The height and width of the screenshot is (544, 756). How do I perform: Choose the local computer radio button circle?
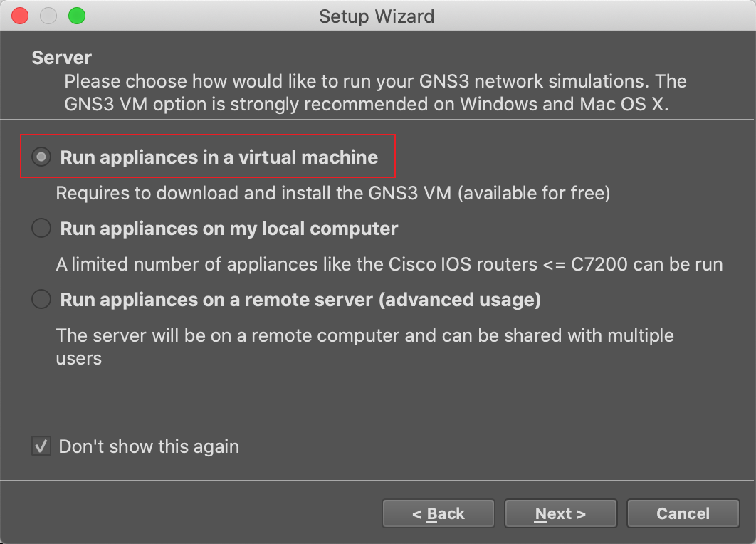click(42, 229)
